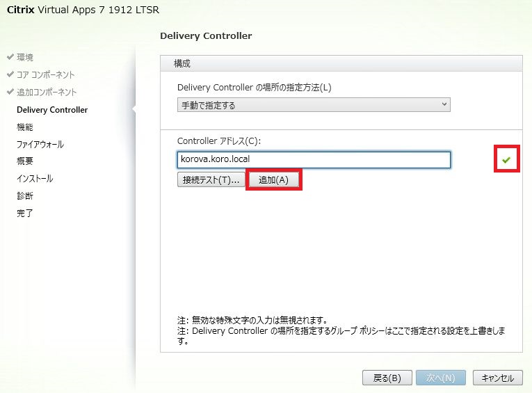Viewport: 532px width, 393px height.
Task: Cancel setup with the キャンセル button
Action: point(497,378)
